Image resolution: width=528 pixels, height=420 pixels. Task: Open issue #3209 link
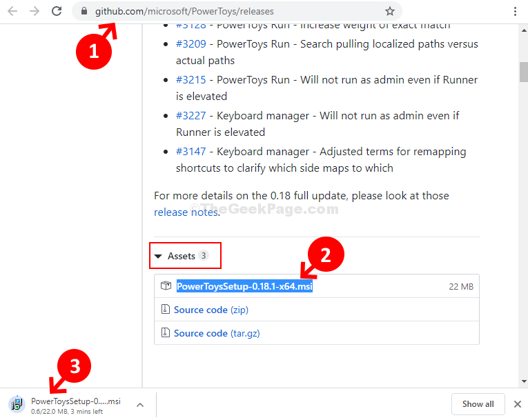click(x=191, y=43)
